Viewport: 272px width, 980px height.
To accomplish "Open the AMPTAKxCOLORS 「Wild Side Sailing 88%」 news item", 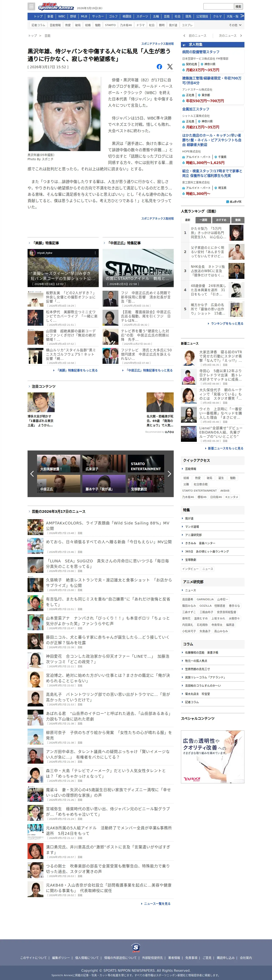I will coord(100,527).
